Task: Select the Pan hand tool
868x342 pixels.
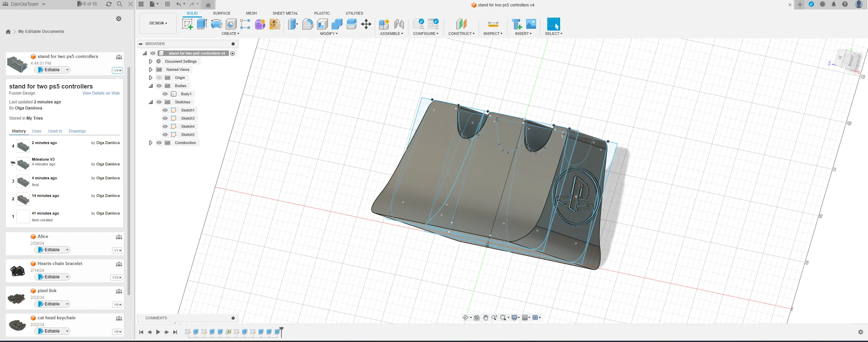Action: click(486, 318)
